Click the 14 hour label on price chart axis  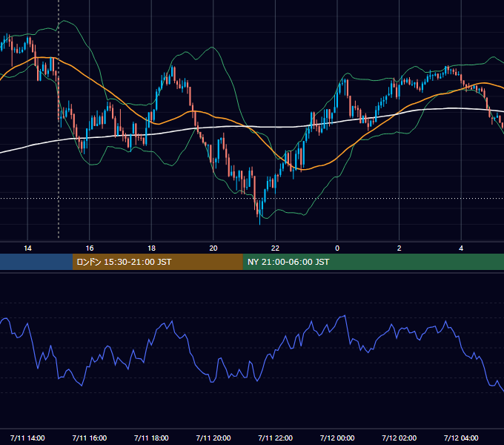[x=27, y=248]
